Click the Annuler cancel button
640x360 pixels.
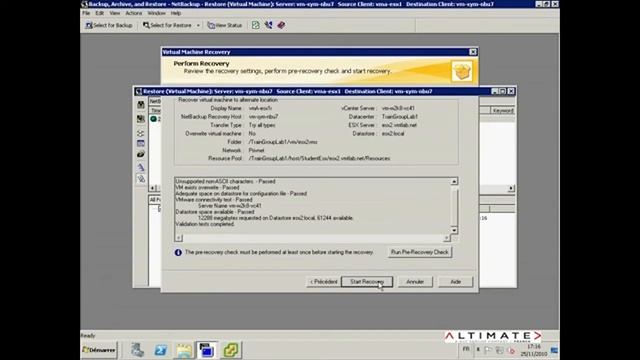(415, 282)
